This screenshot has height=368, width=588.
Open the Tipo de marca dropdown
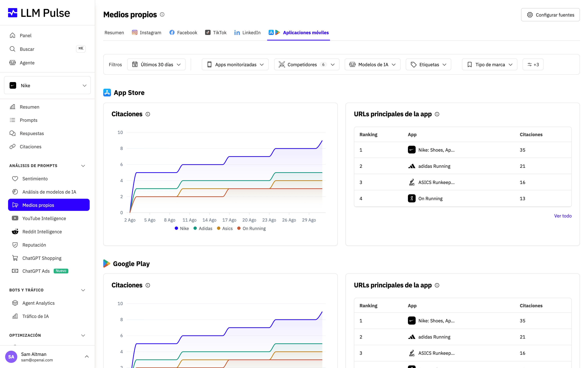(x=490, y=65)
